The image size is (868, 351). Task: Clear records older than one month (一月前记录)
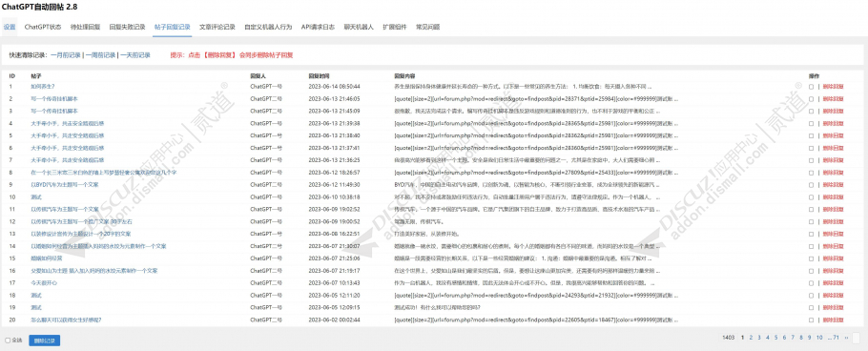click(x=66, y=55)
